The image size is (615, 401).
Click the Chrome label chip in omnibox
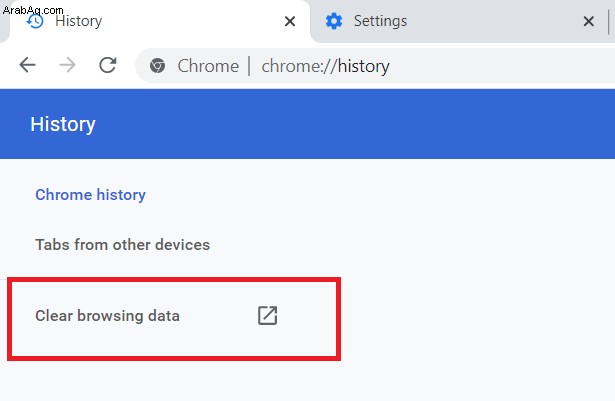[x=208, y=66]
